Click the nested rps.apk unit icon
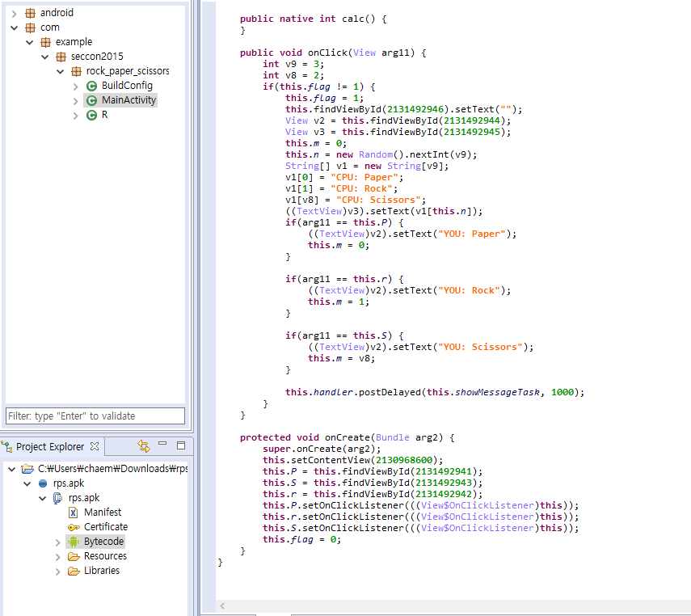 pos(57,498)
